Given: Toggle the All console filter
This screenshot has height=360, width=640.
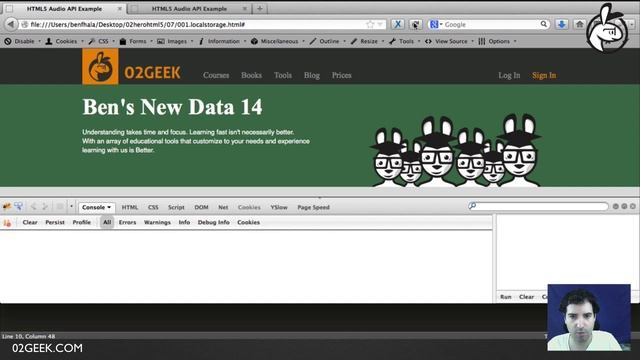Looking at the screenshot, I should [x=107, y=222].
